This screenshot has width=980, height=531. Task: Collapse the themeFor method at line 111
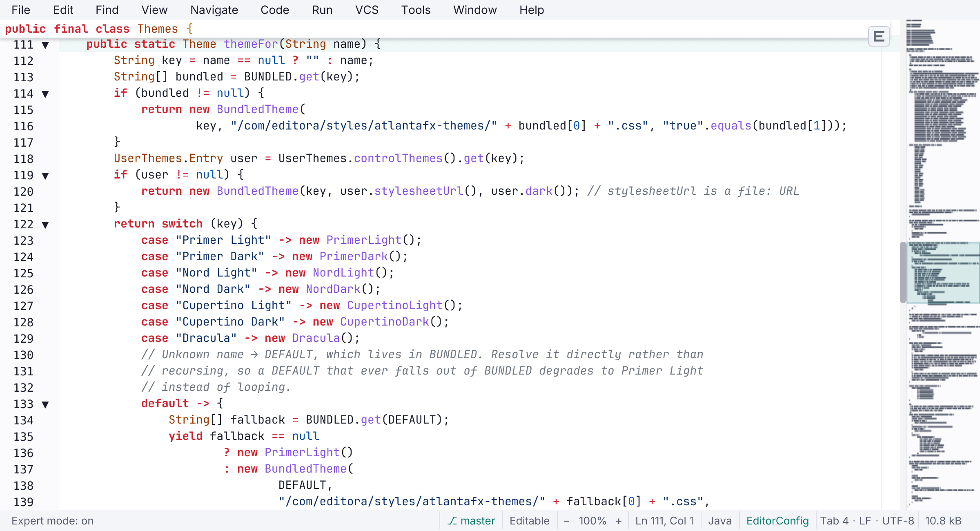[x=45, y=45]
